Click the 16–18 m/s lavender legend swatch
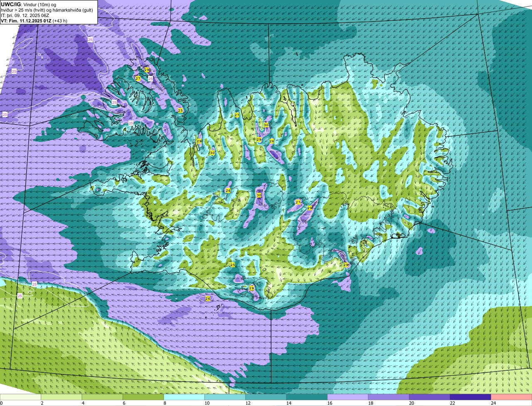 (348, 397)
